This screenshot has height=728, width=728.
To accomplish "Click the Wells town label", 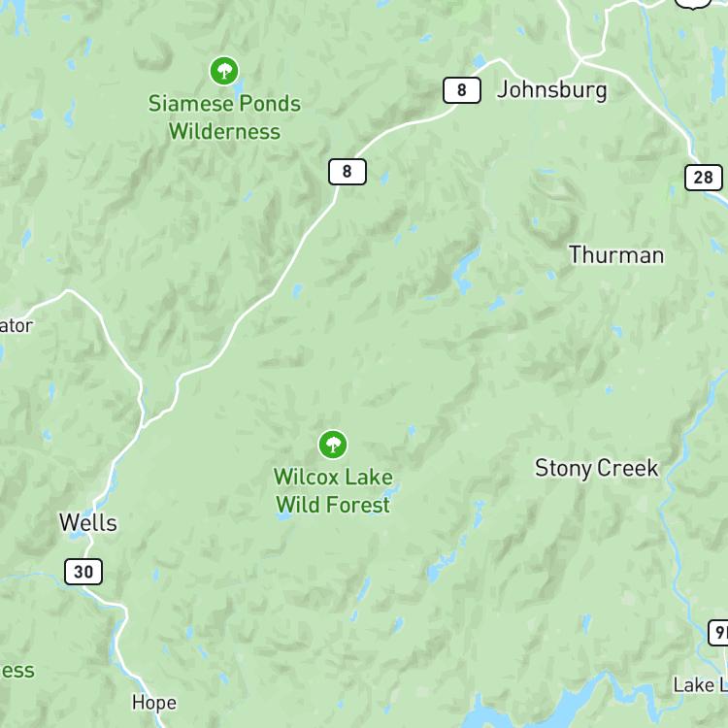I will pos(88,523).
